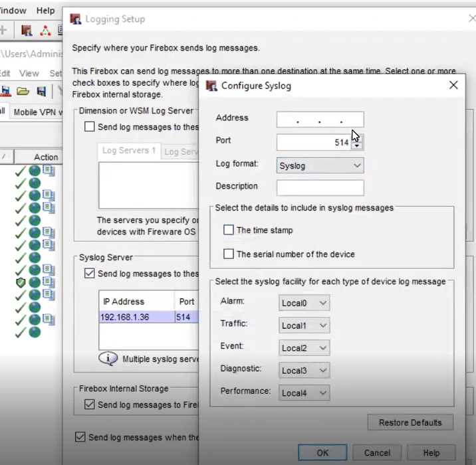Viewport: 476px width, 465px height.
Task: Switch to the Mobile VPN tab
Action: pyautogui.click(x=36, y=112)
